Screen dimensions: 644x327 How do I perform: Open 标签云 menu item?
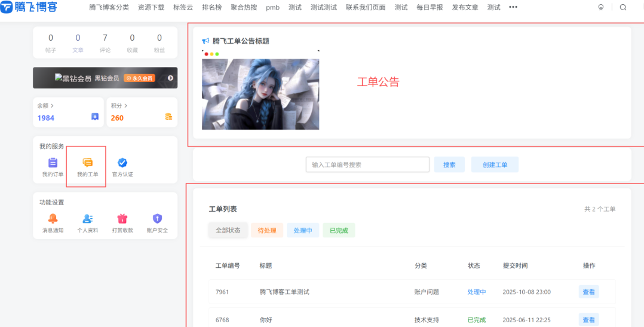[x=183, y=7]
